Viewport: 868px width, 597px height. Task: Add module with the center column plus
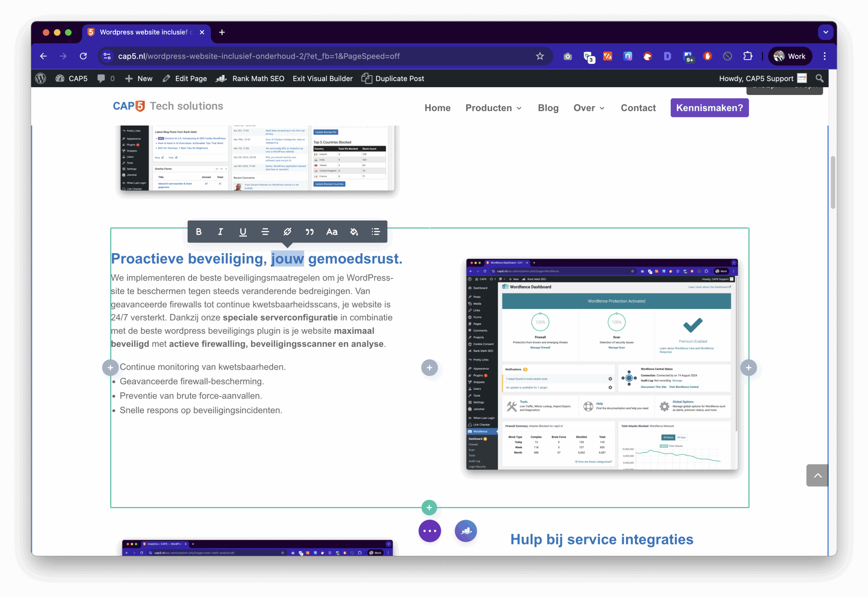tap(430, 368)
